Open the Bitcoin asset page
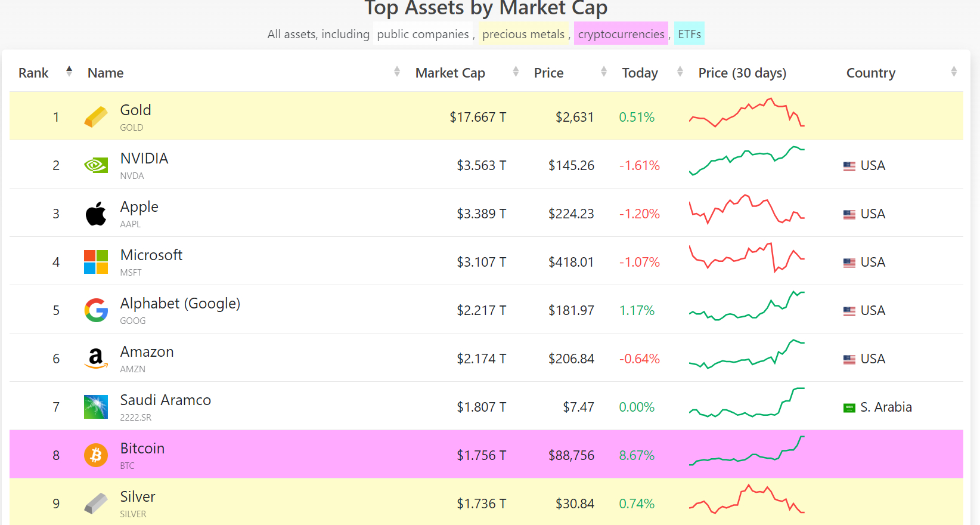Viewport: 980px width, 525px height. [142, 449]
